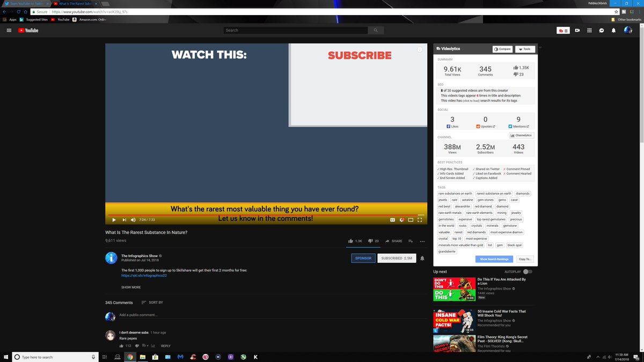Switch player to theater mode
The image size is (644, 362).
pyautogui.click(x=411, y=220)
